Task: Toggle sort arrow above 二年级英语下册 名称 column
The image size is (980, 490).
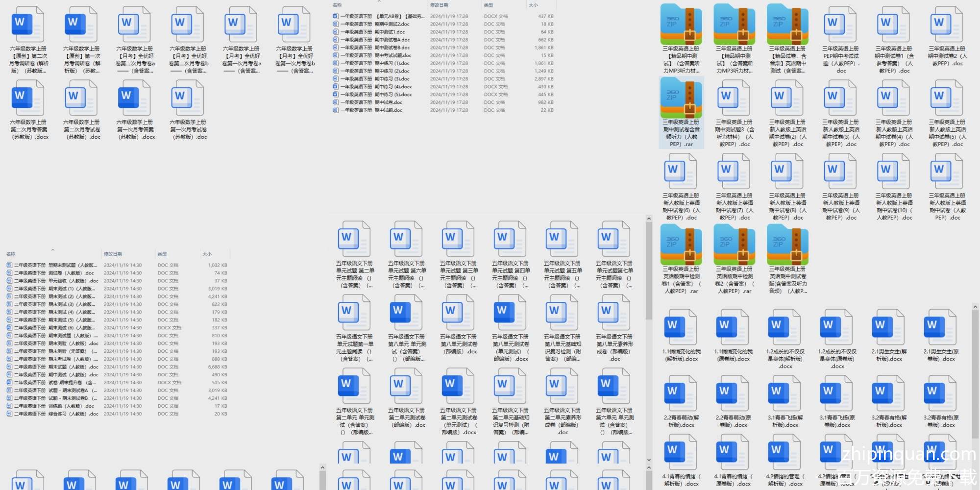Action: (x=52, y=250)
